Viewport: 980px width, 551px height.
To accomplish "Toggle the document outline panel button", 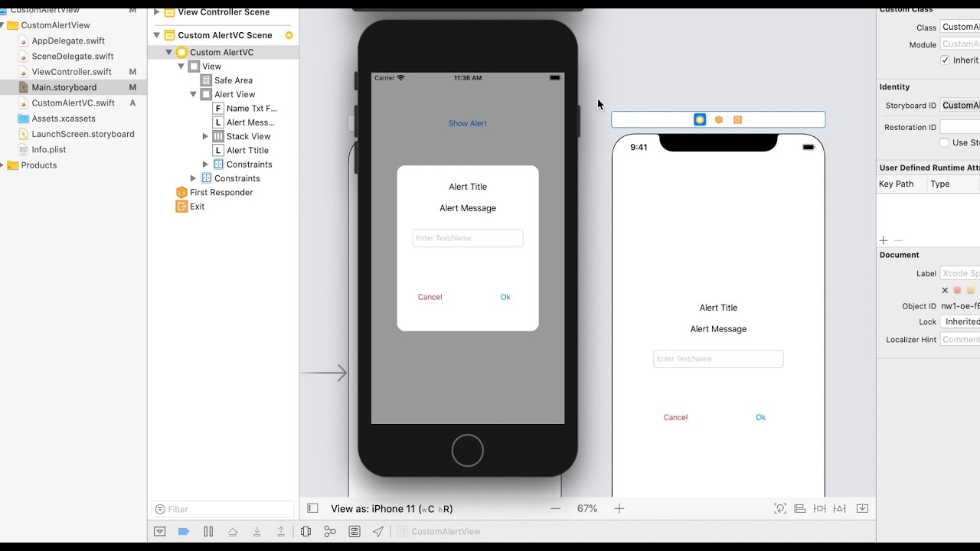I will pos(312,508).
